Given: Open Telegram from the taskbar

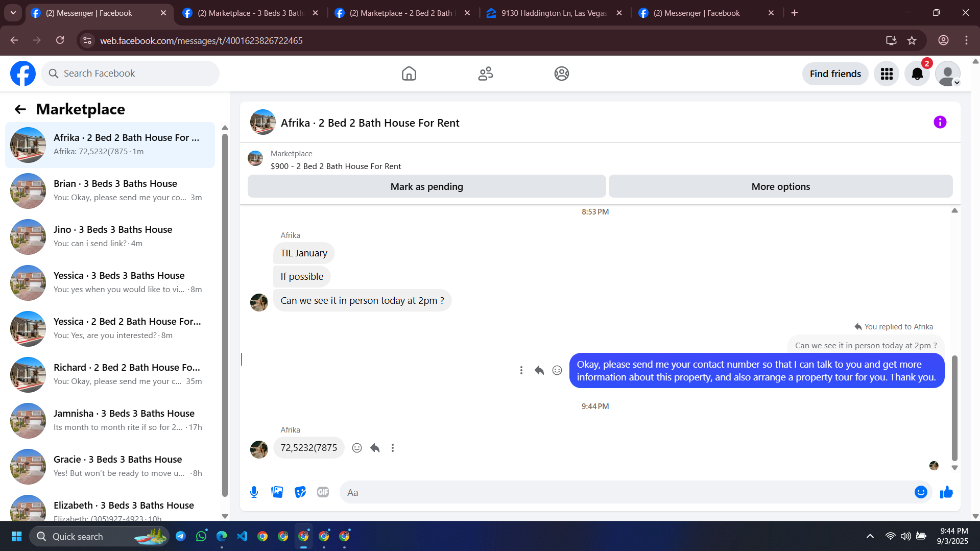Looking at the screenshot, I should pyautogui.click(x=181, y=536).
